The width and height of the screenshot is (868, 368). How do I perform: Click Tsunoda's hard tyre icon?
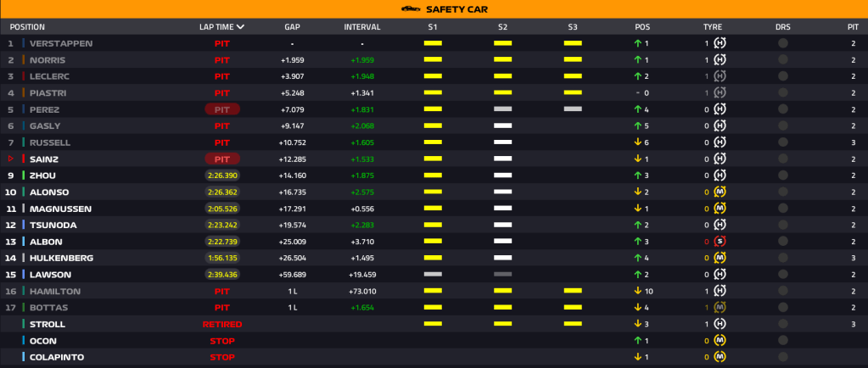click(x=720, y=226)
